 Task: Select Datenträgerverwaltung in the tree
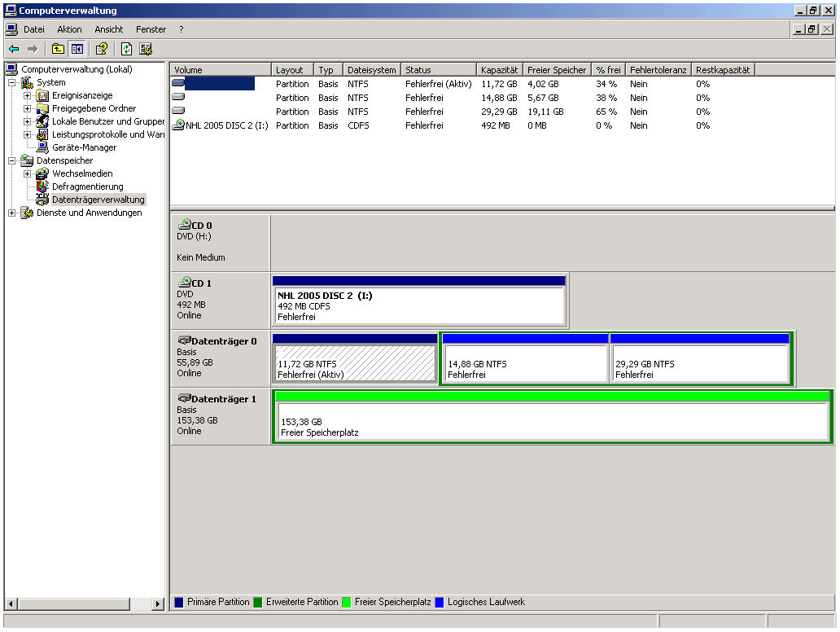[x=98, y=200]
